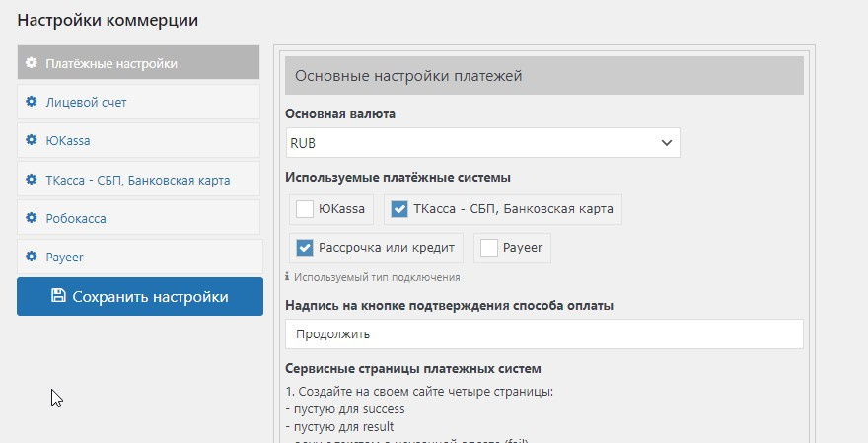This screenshot has width=868, height=443.
Task: Uncheck the Рассрочка или кредит checkbox
Action: point(305,248)
